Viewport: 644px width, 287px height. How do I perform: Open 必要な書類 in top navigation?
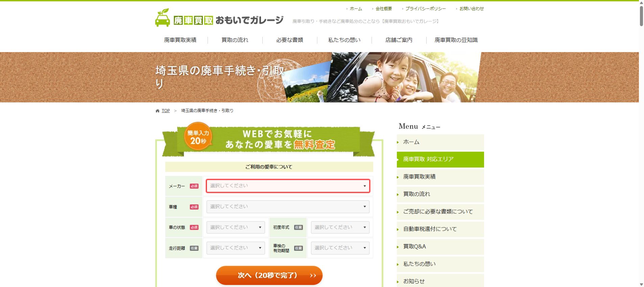[290, 40]
